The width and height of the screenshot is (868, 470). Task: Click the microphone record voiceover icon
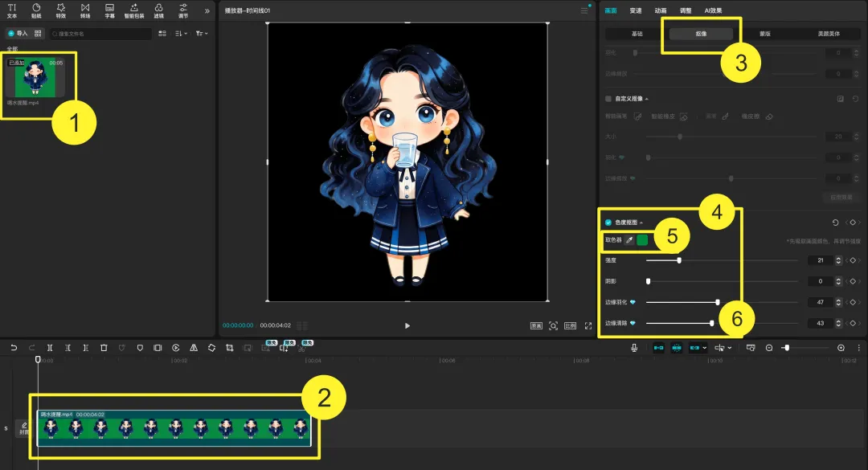pos(634,348)
